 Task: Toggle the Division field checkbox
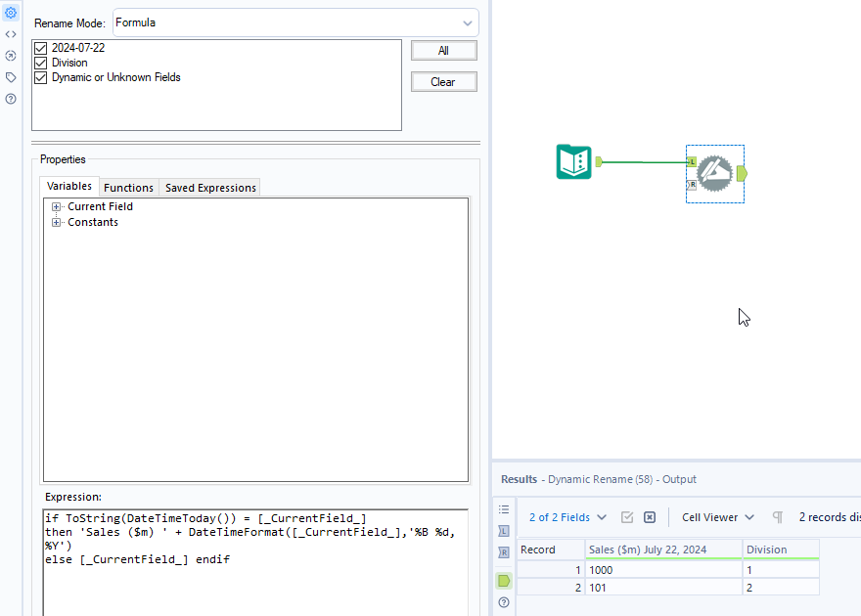[x=40, y=62]
